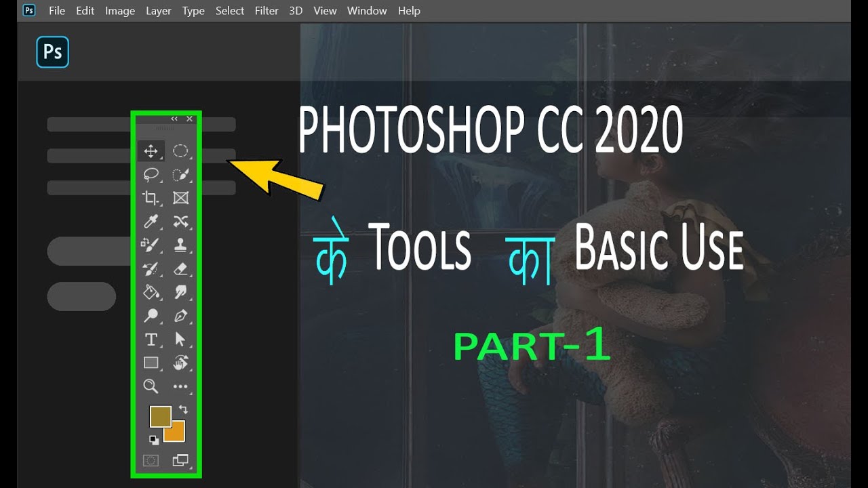Open the Edit menu
This screenshot has width=868, height=488.
tap(85, 11)
